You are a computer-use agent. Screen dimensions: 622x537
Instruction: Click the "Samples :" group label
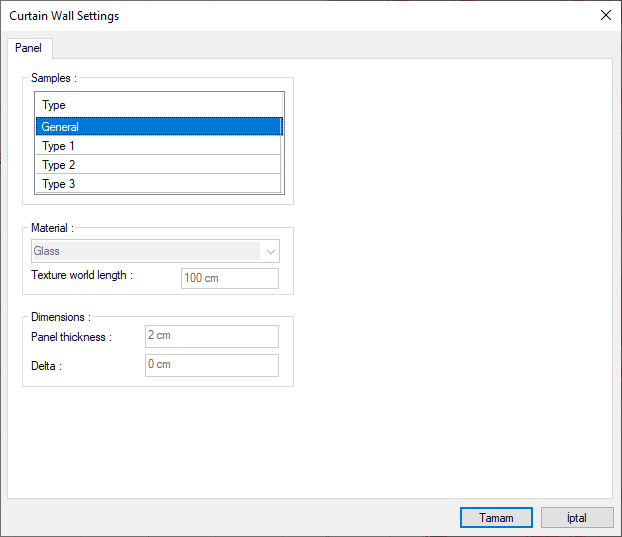(x=54, y=77)
